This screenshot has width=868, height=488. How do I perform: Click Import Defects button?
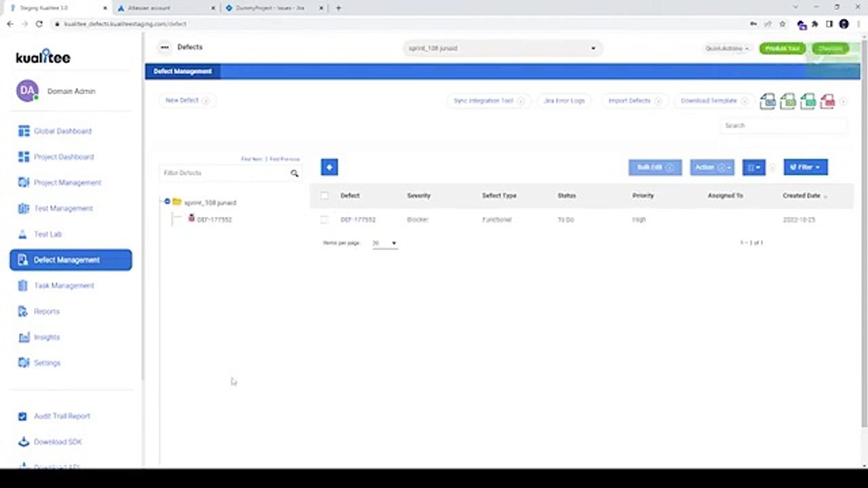click(634, 101)
